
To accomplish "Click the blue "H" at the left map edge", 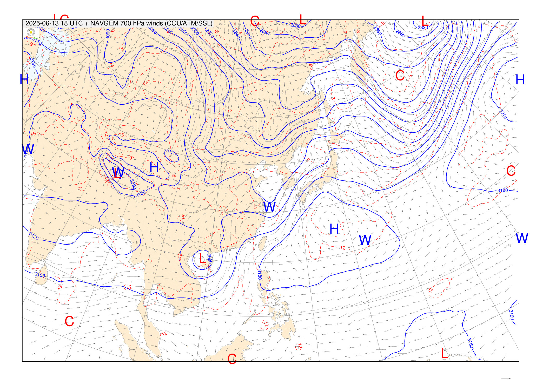I will 24,79.
